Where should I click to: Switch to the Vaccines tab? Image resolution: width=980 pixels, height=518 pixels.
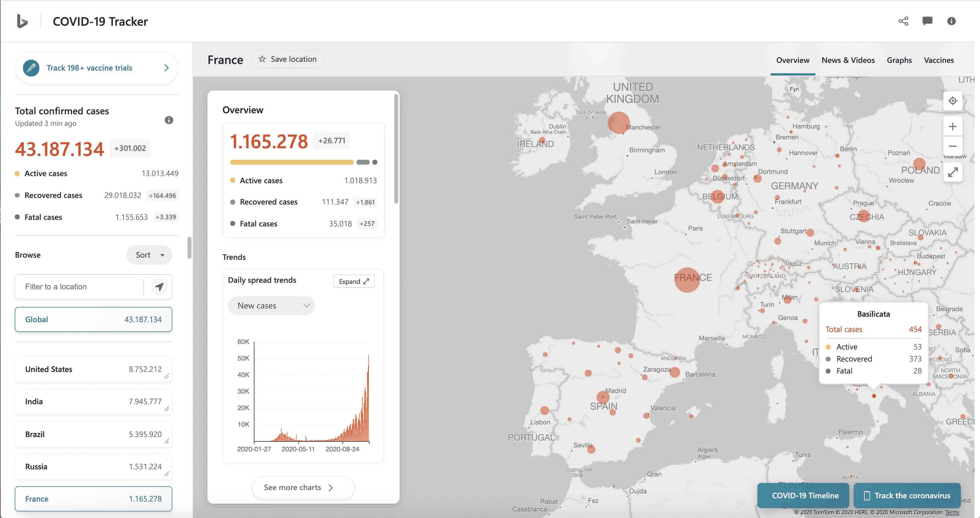coord(939,60)
